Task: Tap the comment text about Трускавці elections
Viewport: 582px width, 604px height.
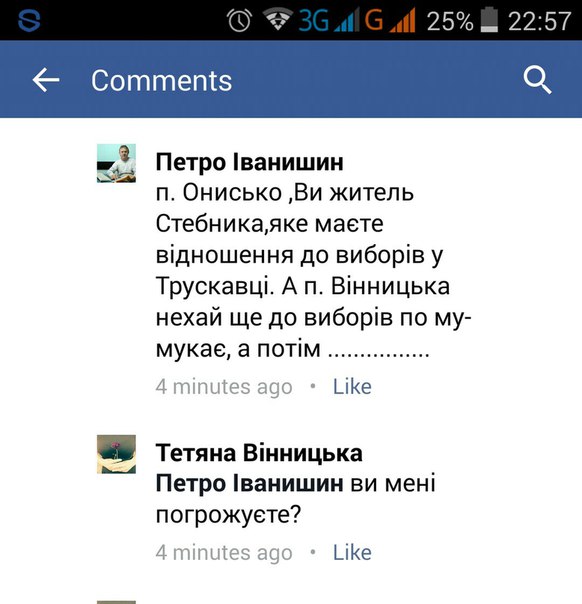Action: [314, 271]
